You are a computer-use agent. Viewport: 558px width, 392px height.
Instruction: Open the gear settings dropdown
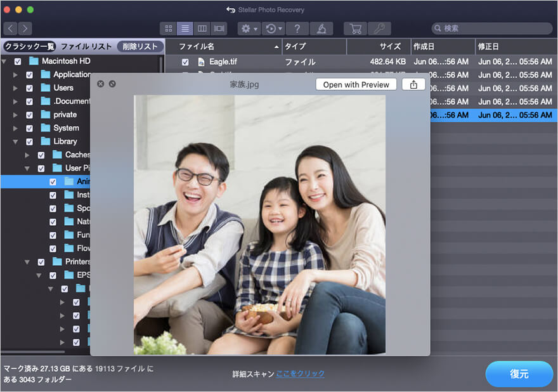[x=248, y=29]
